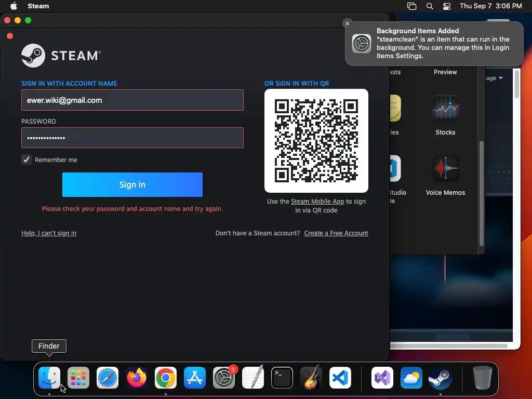Image resolution: width=532 pixels, height=399 pixels.
Task: Open GarageBand from the Dock
Action: pos(311,378)
